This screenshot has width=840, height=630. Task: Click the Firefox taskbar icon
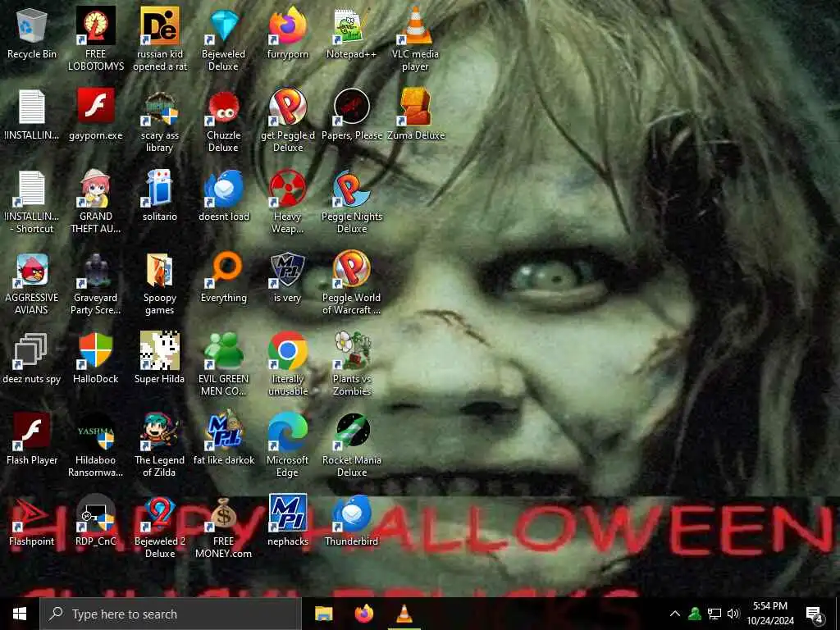point(364,614)
